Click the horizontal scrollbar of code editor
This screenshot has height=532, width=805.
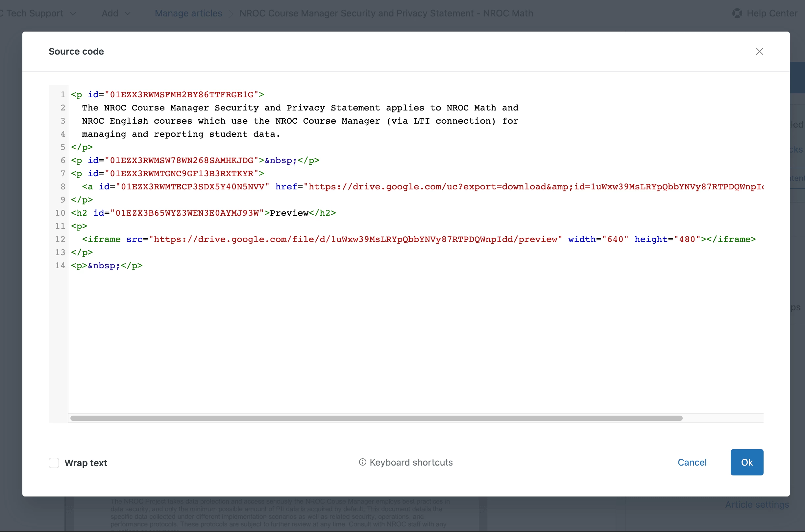pyautogui.click(x=376, y=418)
